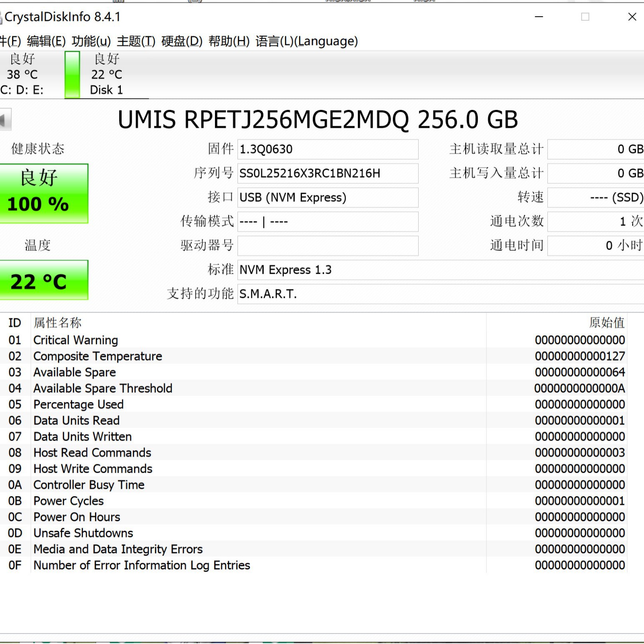This screenshot has width=644, height=644.
Task: Minimize the CrystalDiskInfo window
Action: (x=539, y=17)
